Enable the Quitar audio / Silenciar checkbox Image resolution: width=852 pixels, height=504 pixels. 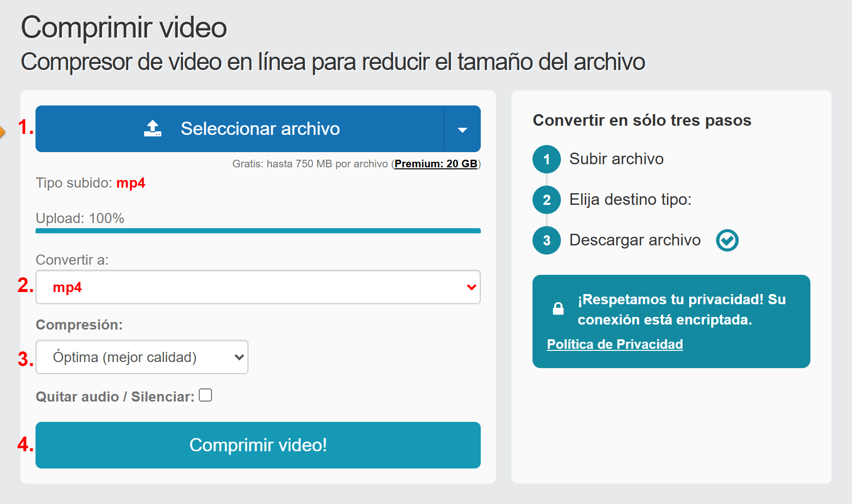pyautogui.click(x=205, y=395)
